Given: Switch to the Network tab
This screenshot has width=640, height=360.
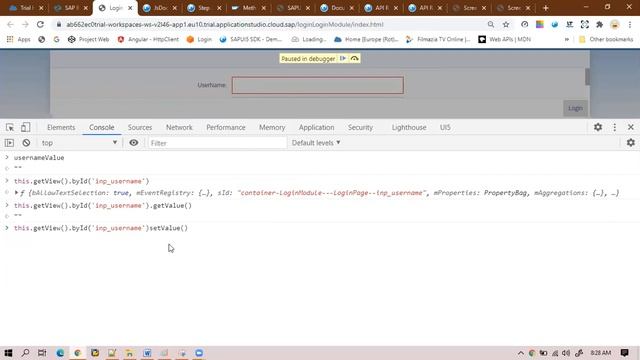Looking at the screenshot, I should pyautogui.click(x=179, y=127).
